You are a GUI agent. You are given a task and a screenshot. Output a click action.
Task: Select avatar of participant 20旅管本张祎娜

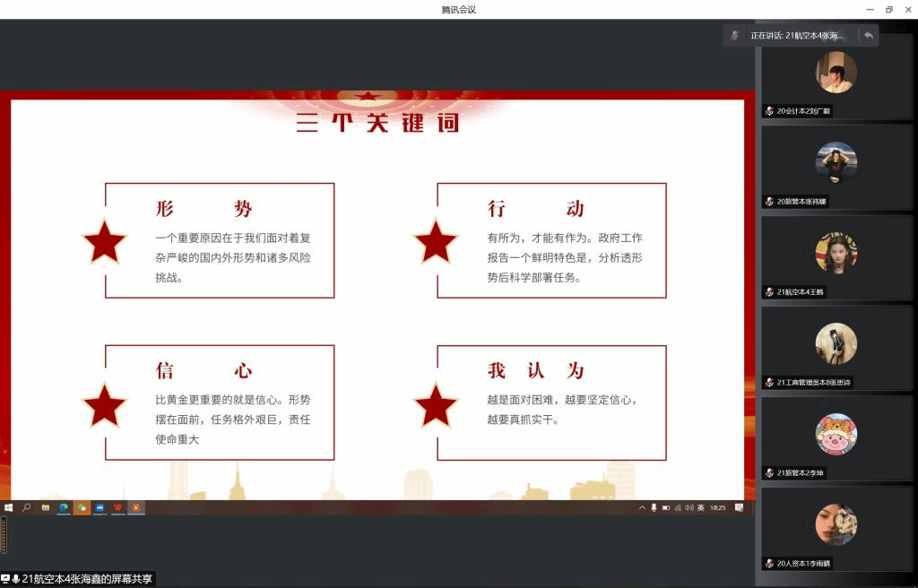(x=836, y=162)
